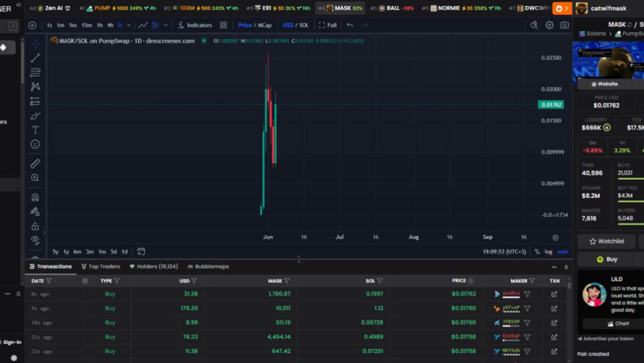This screenshot has height=363, width=644.
Task: Open the #4 MASK trending tab
Action: (x=340, y=8)
